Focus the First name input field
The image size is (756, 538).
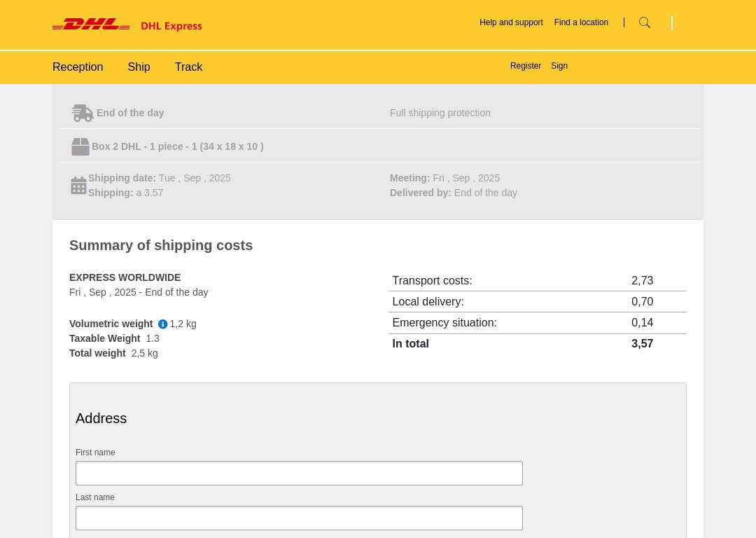[299, 474]
